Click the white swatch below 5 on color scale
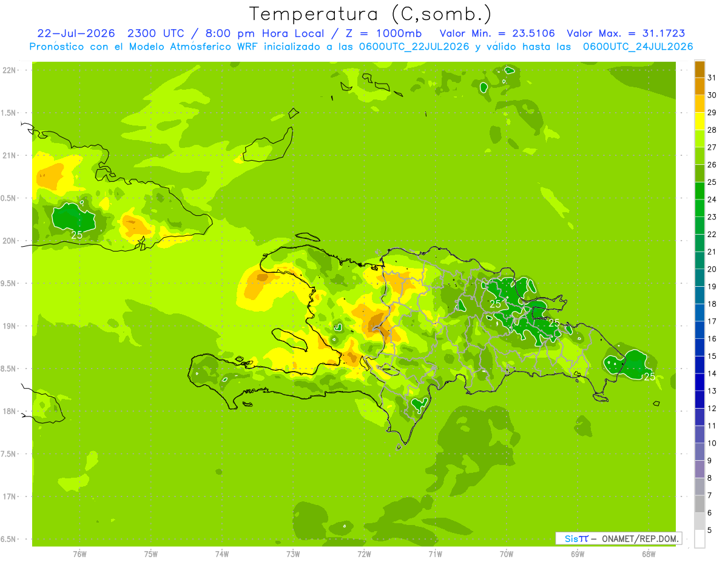Viewport: 728px width, 562px height. tap(699, 538)
